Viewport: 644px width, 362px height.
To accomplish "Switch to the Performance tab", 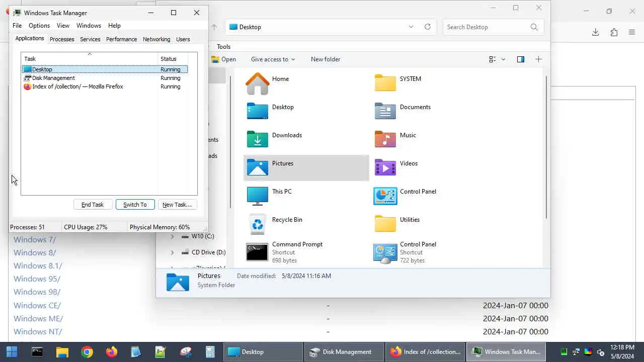I will coord(121,39).
